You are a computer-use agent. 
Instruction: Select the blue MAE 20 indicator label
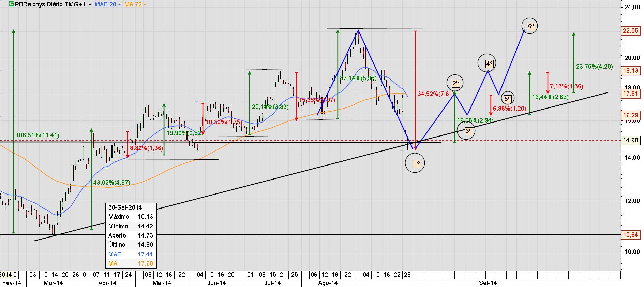pyautogui.click(x=105, y=5)
